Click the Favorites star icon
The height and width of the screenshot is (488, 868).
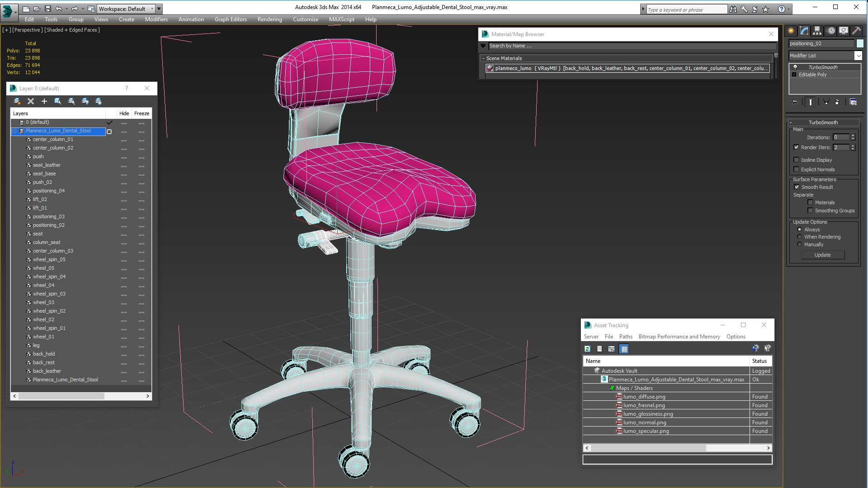pyautogui.click(x=765, y=9)
